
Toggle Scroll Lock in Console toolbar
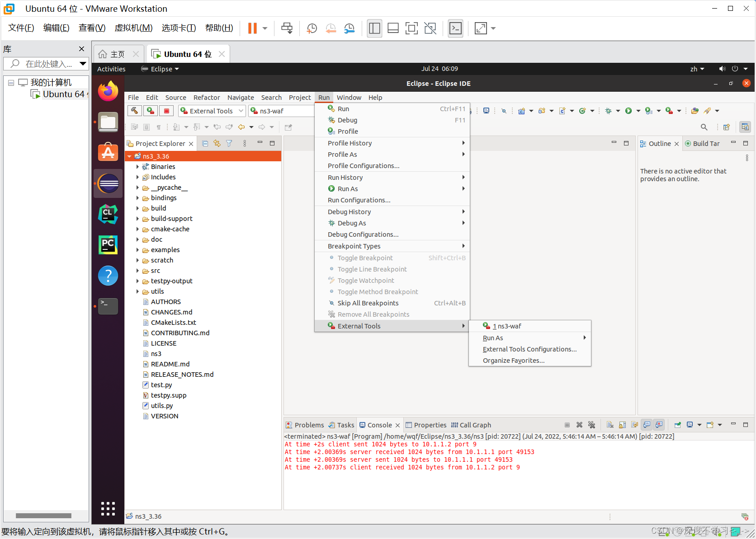623,425
